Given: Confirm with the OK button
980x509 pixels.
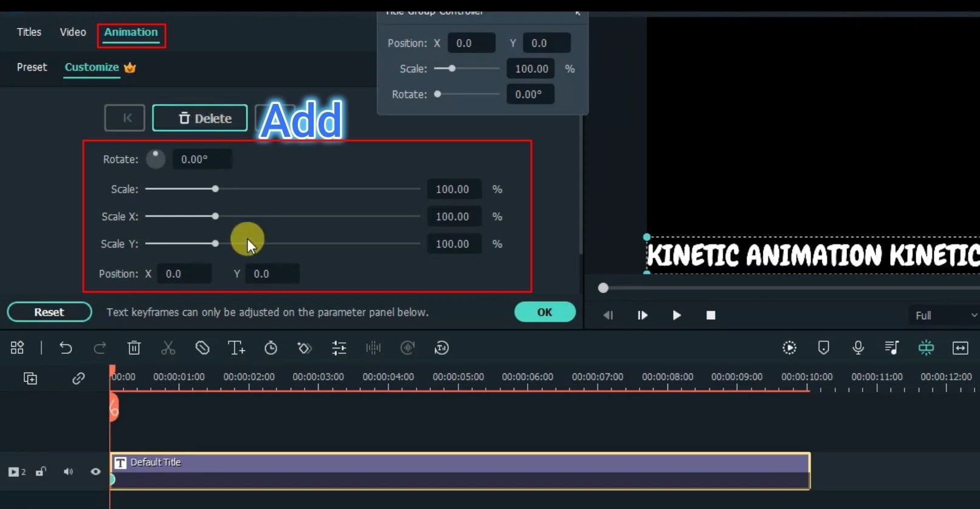Looking at the screenshot, I should coord(545,312).
